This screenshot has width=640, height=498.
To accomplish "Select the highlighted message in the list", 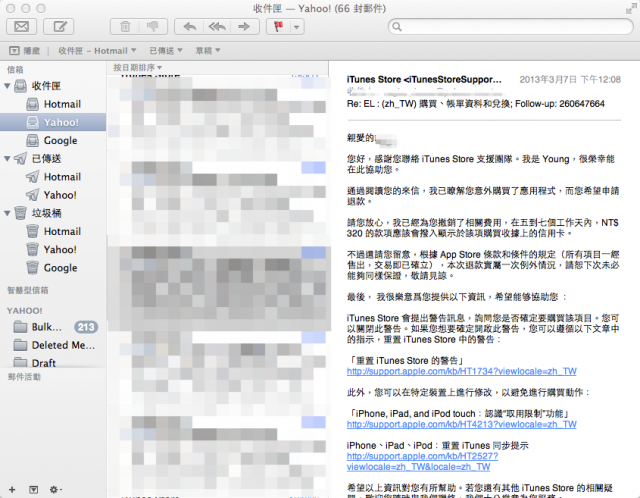I will pyautogui.click(x=219, y=288).
